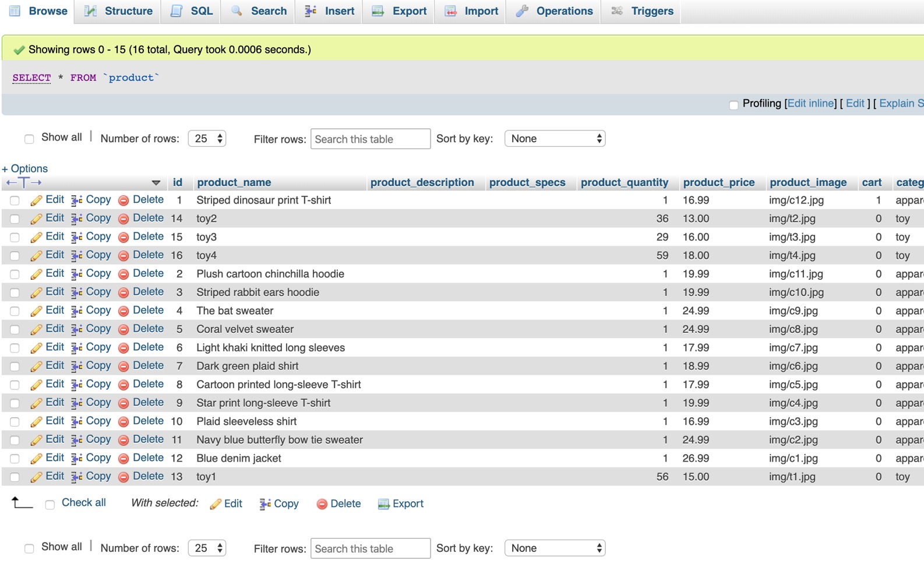
Task: Open the top Sort by key dropdown
Action: 555,139
